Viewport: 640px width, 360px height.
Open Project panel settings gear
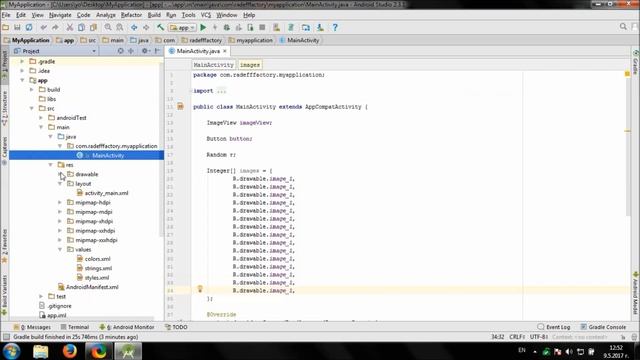pos(145,51)
